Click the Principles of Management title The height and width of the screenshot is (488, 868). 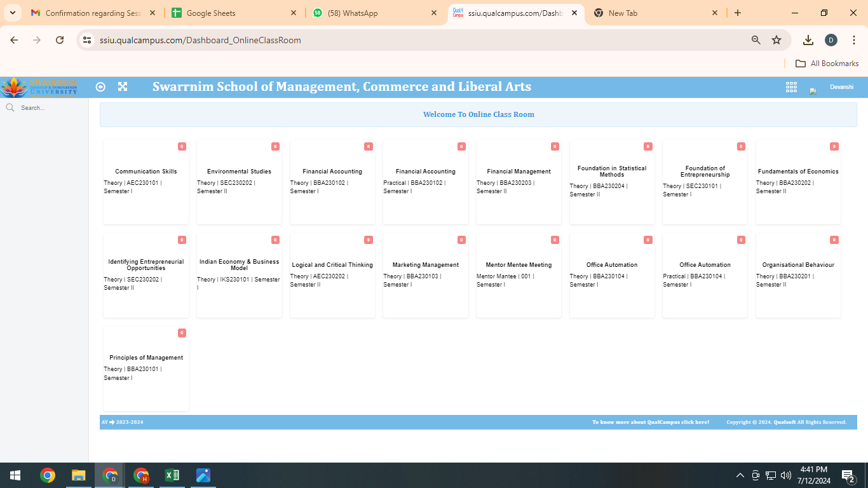[x=146, y=358]
